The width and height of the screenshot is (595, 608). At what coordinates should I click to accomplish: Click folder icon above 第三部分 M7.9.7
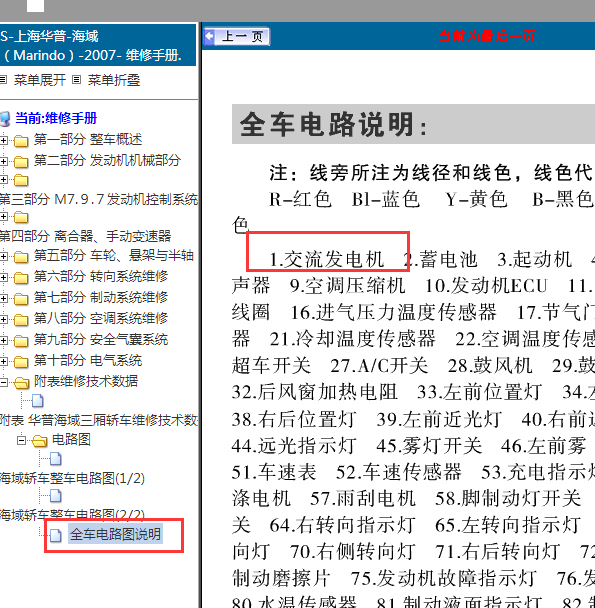click(x=21, y=180)
